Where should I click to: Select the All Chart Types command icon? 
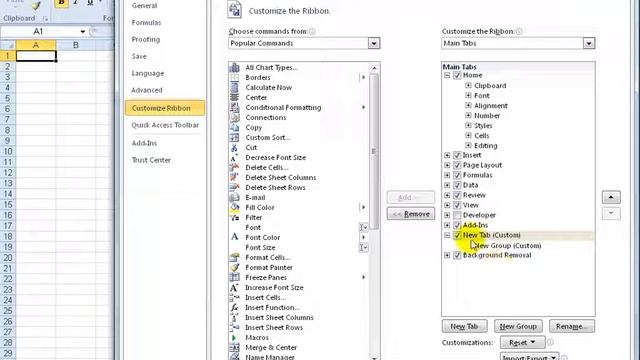235,67
